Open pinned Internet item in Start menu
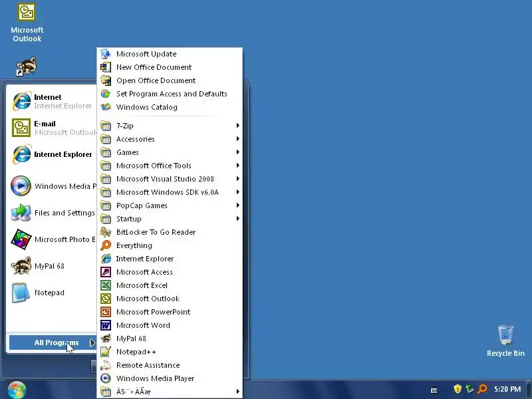 click(x=52, y=101)
